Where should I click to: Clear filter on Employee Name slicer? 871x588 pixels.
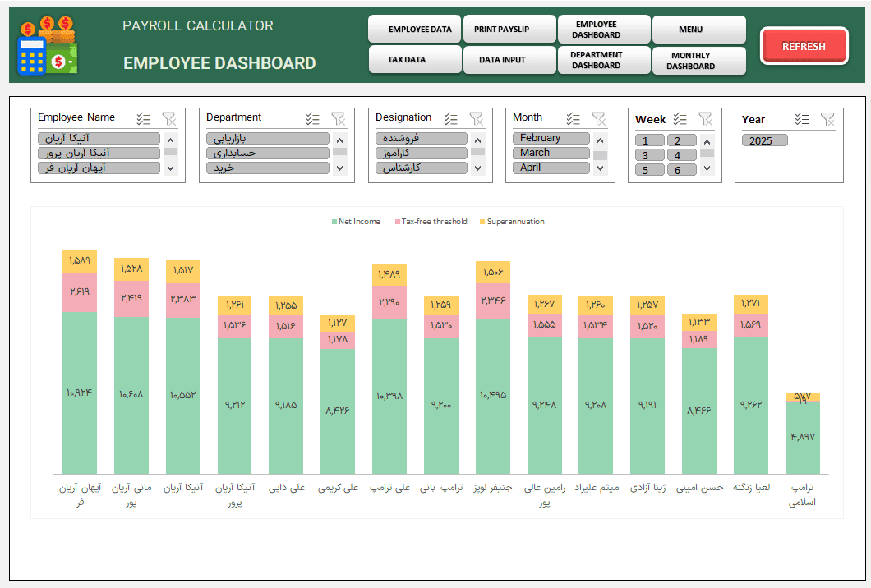click(169, 118)
